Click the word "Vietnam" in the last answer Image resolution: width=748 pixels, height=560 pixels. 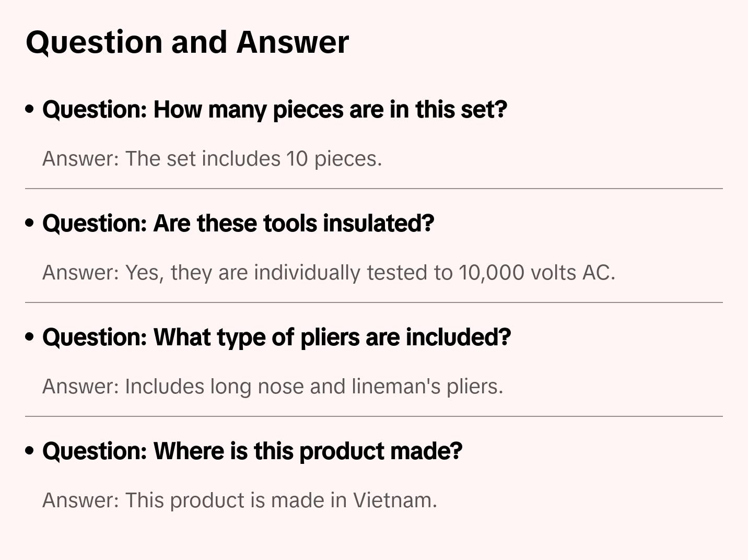[394, 500]
